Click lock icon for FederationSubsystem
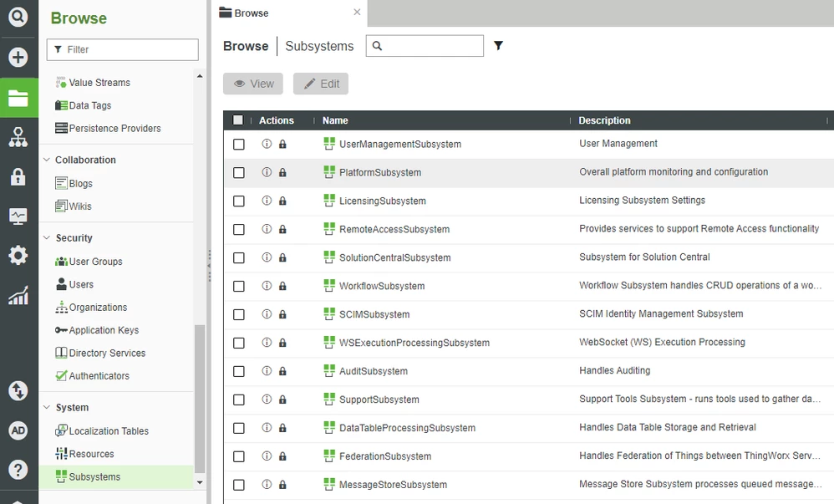The width and height of the screenshot is (834, 504). [x=282, y=456]
